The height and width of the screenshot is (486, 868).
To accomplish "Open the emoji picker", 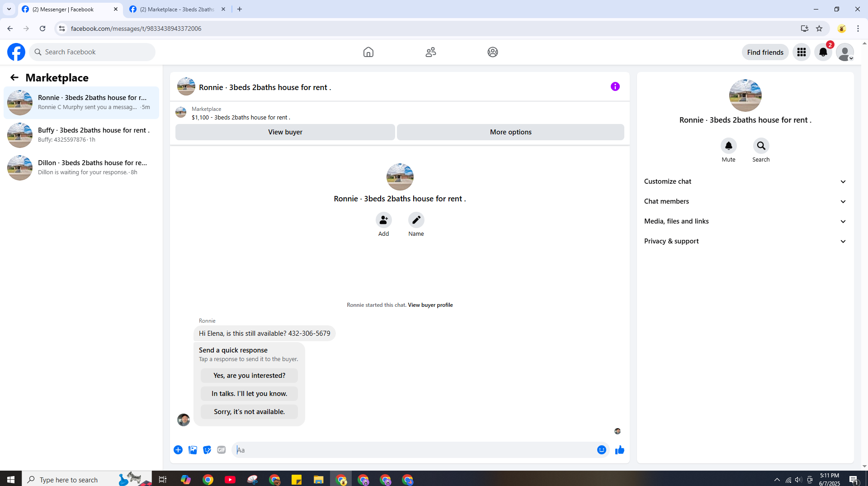I will tap(602, 450).
